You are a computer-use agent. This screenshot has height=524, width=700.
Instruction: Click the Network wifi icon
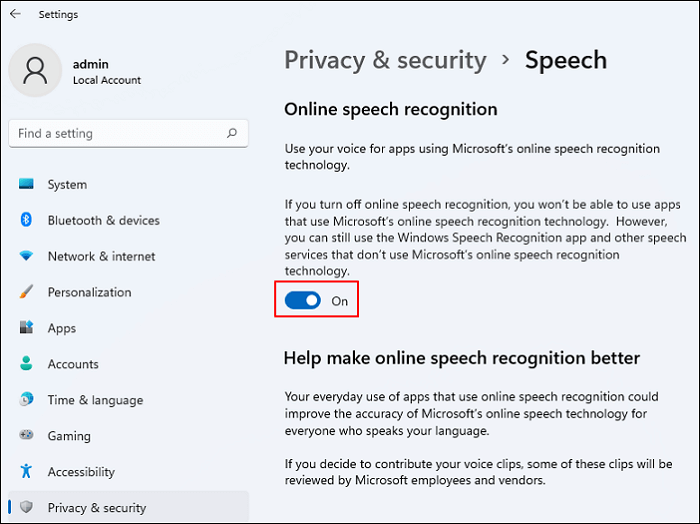pyautogui.click(x=27, y=256)
